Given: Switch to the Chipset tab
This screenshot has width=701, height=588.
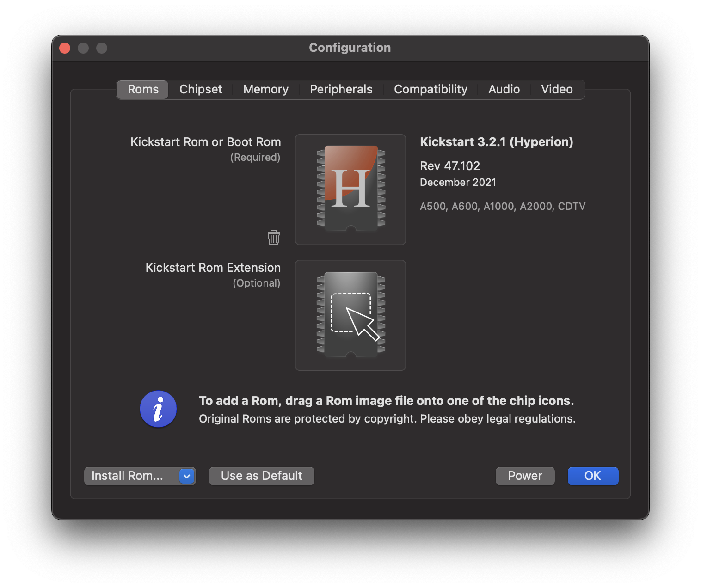Looking at the screenshot, I should (201, 89).
